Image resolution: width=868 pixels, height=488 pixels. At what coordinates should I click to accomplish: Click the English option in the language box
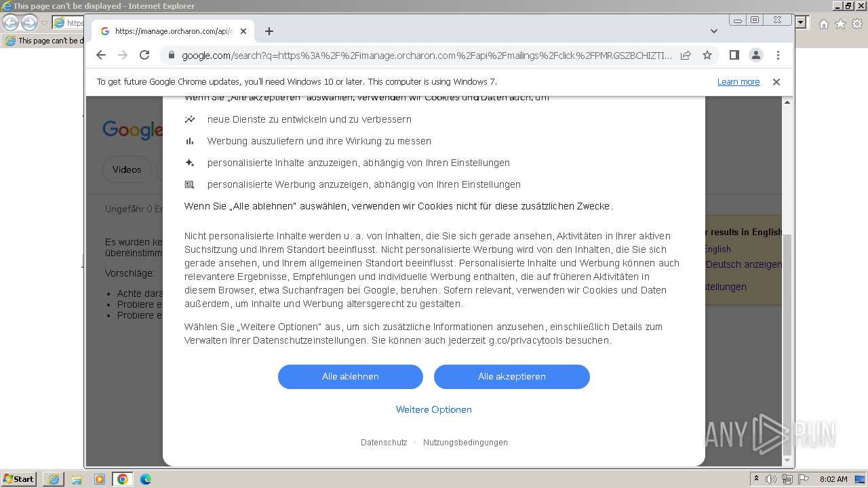(x=717, y=249)
